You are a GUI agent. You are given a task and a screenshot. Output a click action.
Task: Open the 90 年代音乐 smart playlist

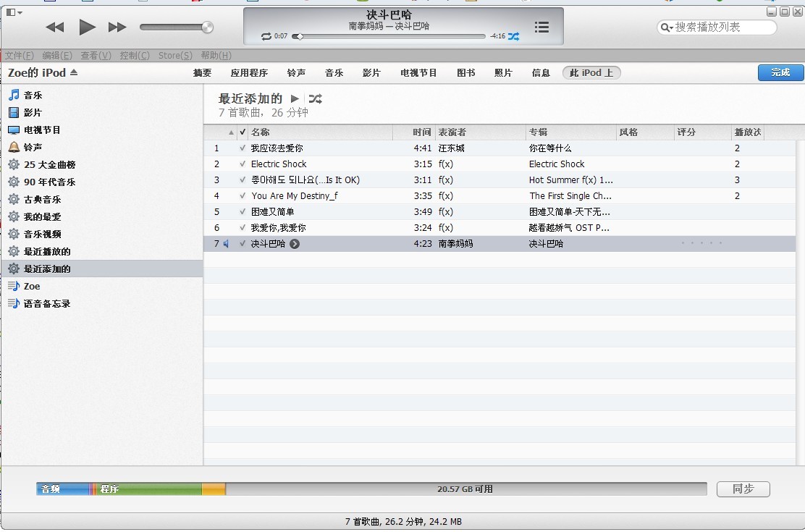(x=101, y=182)
